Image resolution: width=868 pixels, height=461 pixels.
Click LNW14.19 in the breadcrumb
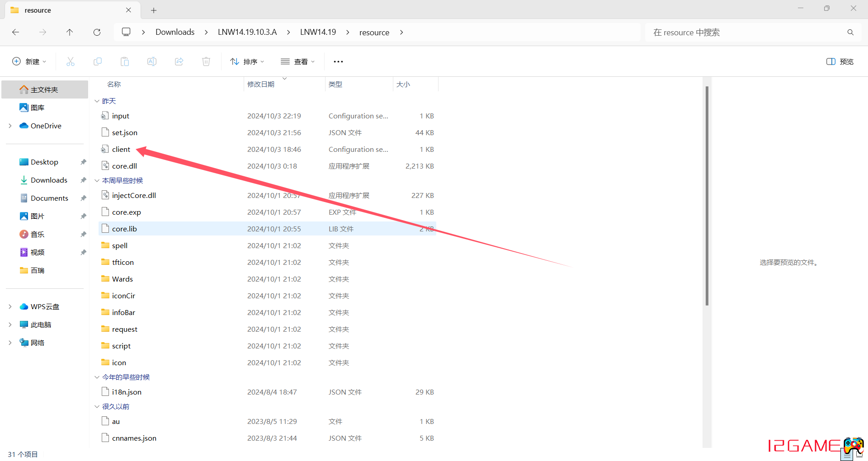(318, 32)
